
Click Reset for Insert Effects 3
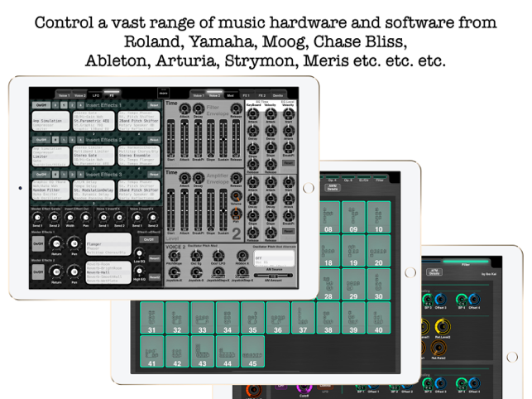[154, 175]
